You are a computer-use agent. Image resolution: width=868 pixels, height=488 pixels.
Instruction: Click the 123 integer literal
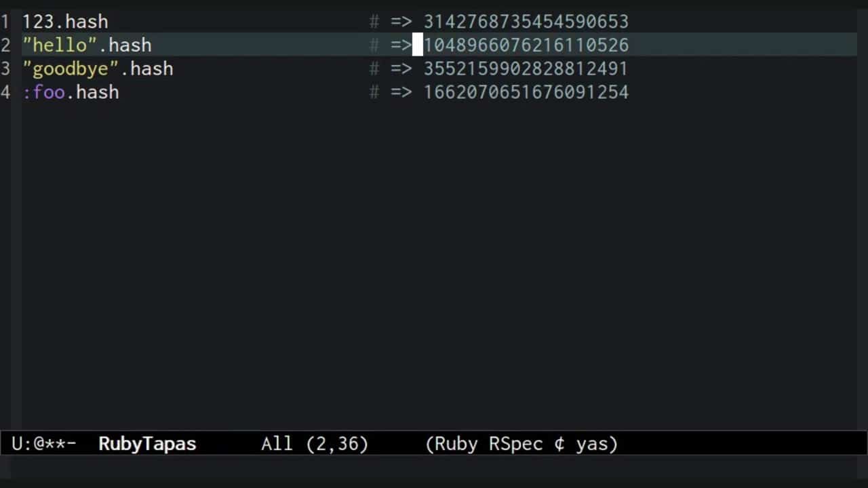coord(37,21)
